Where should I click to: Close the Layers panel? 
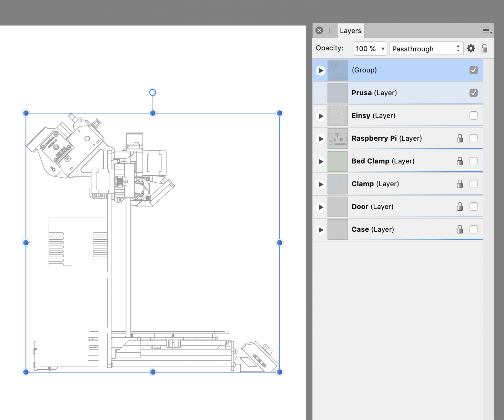[x=319, y=30]
